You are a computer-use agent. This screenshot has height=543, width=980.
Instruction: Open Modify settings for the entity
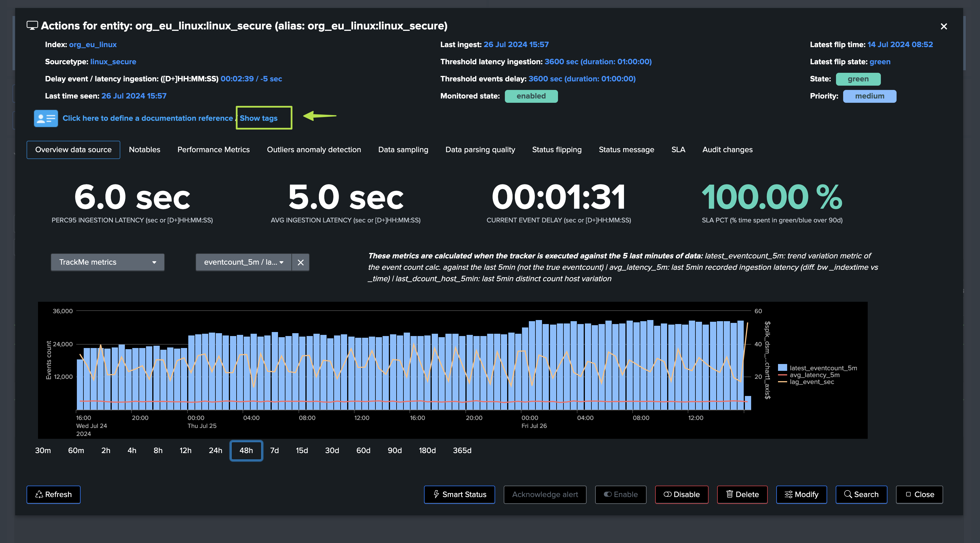(801, 494)
